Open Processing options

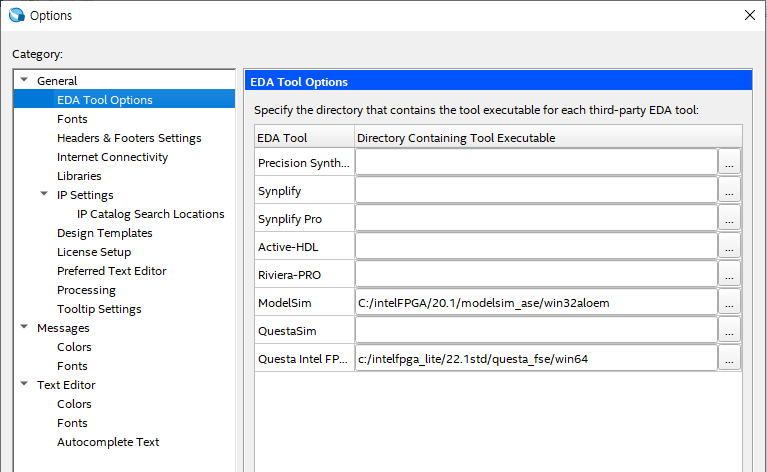[x=86, y=290]
